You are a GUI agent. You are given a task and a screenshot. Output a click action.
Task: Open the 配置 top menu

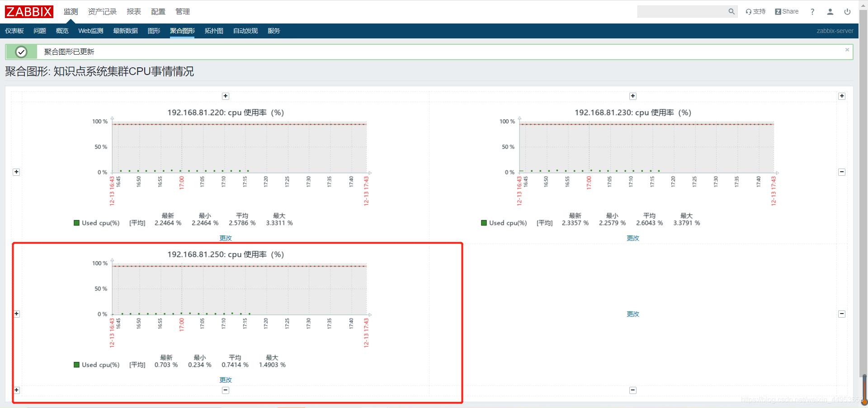click(x=158, y=12)
